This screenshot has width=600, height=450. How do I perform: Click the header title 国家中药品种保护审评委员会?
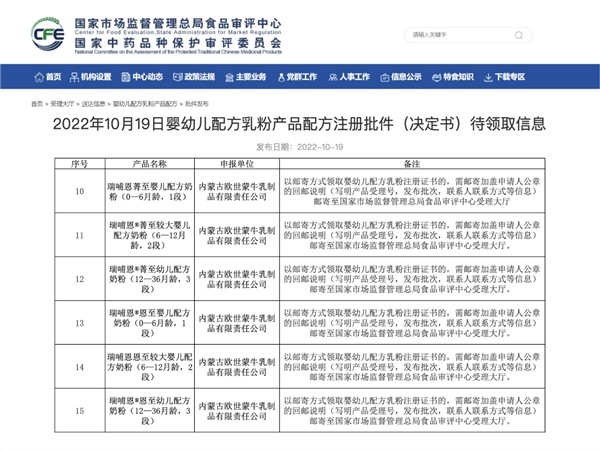178,43
